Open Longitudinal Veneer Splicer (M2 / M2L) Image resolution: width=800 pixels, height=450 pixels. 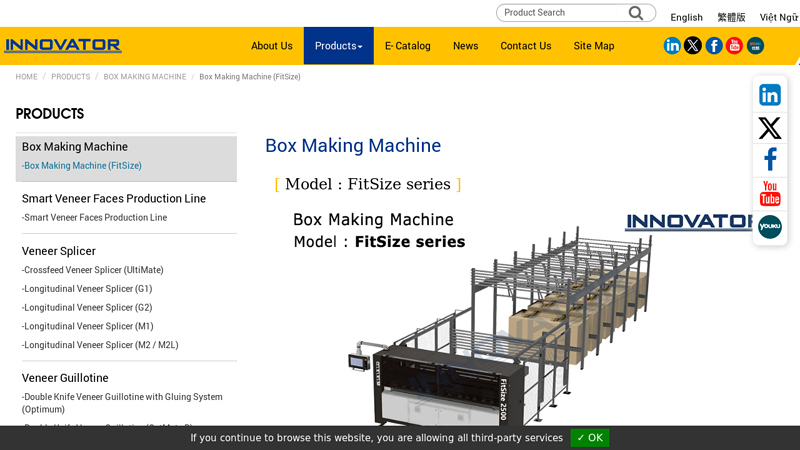[x=100, y=345]
